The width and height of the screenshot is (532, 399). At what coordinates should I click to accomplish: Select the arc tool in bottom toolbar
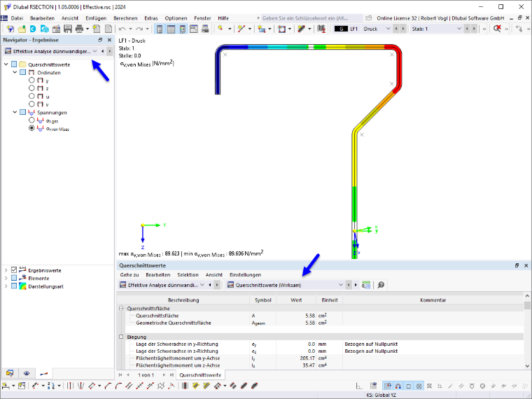pos(118,386)
